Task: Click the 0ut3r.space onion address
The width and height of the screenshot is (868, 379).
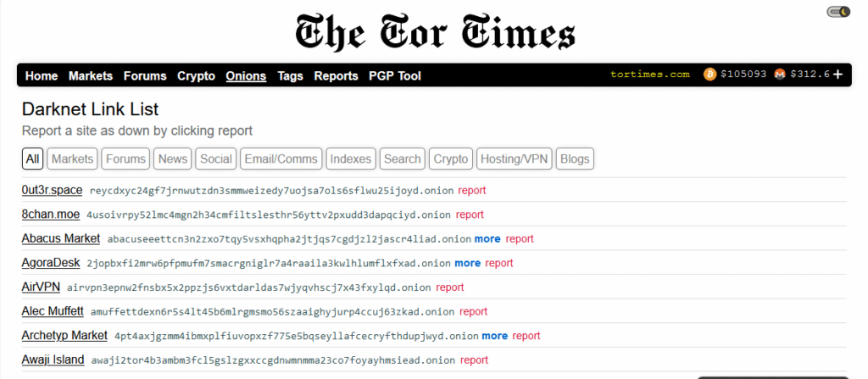Action: pos(271,191)
